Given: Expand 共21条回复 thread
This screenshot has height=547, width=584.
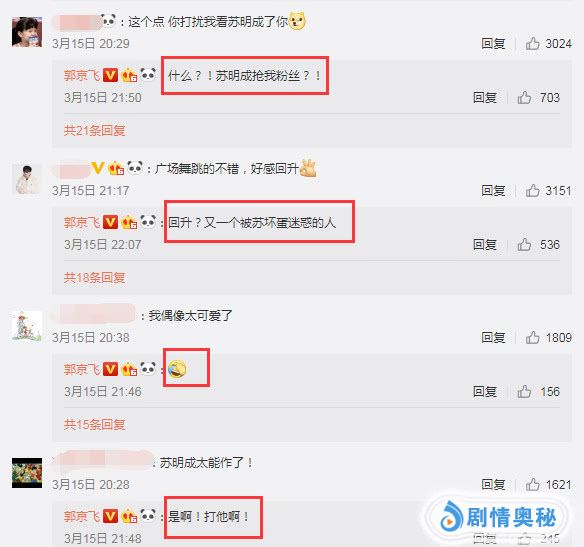Looking at the screenshot, I should click(94, 131).
